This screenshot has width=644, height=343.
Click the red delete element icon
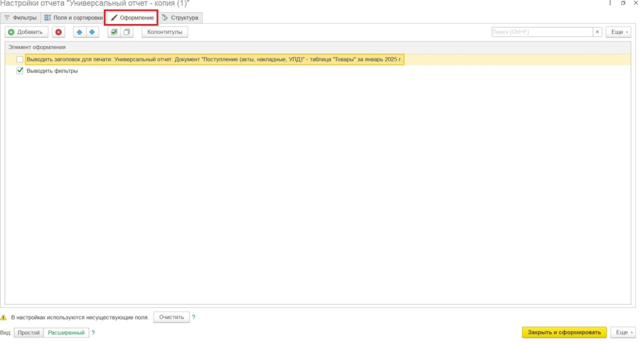[x=58, y=32]
